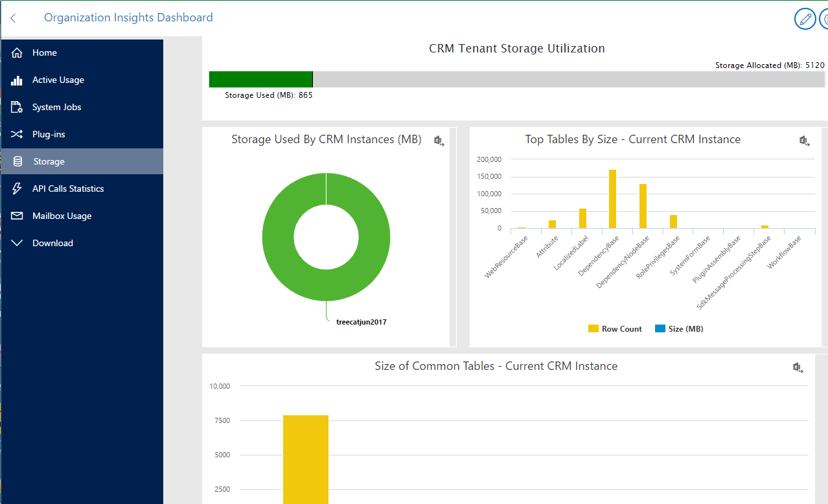
Task: Click the Attribute yellow bar
Action: click(x=552, y=224)
